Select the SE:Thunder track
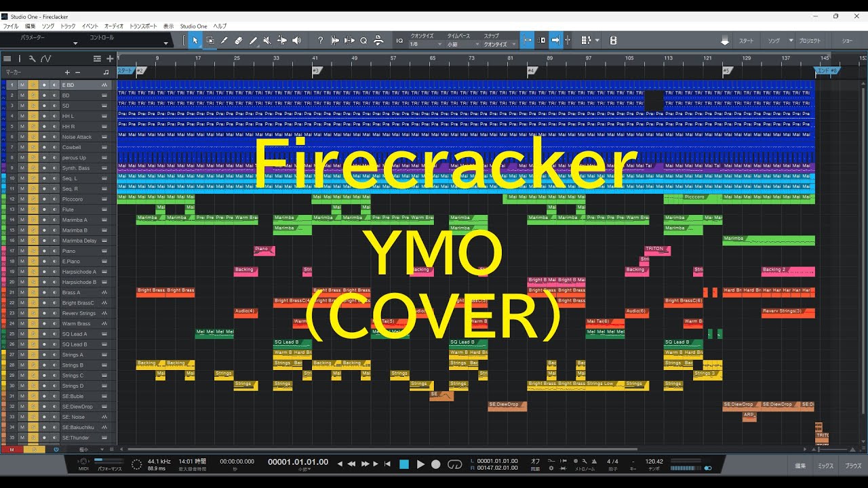The height and width of the screenshot is (488, 868). point(76,438)
